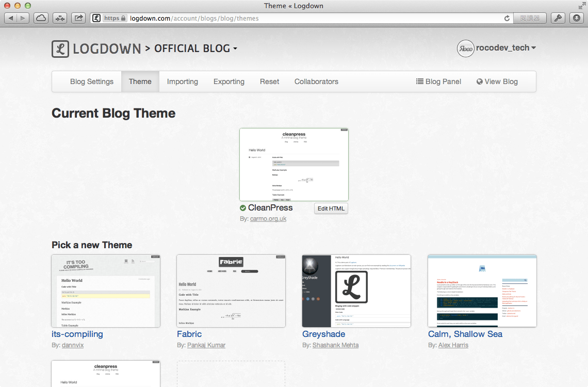This screenshot has height=387, width=588.
Task: Go forward with the browser forward arrow
Action: 23,18
